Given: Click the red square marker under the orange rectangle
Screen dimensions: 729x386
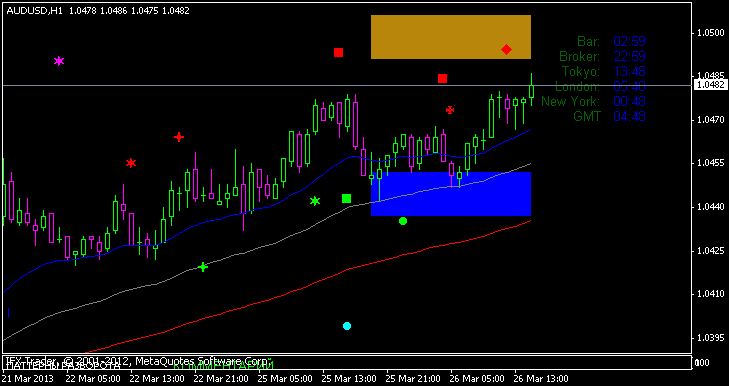Looking at the screenshot, I should coord(442,79).
